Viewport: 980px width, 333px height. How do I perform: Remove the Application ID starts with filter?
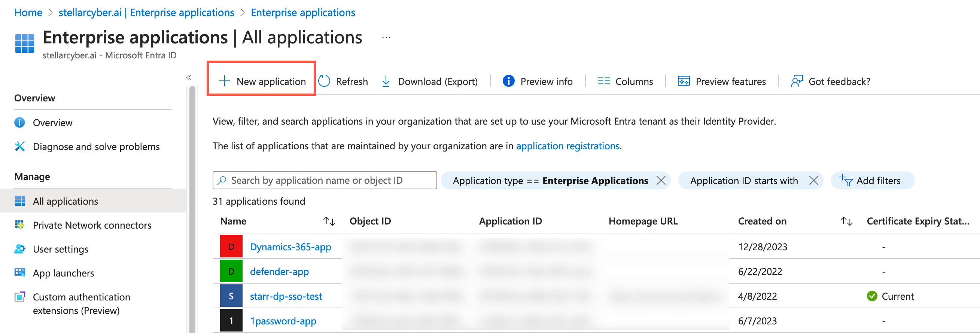point(813,181)
